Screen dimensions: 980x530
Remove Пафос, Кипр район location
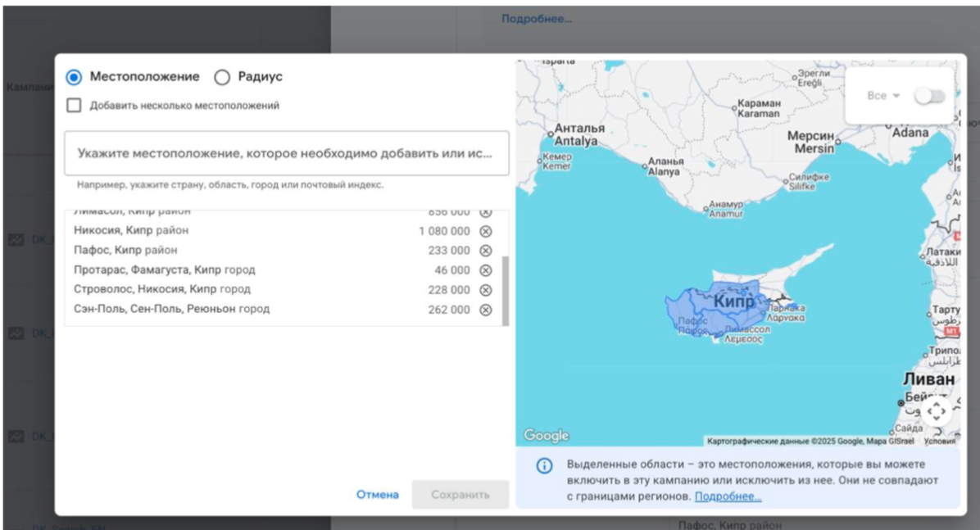486,251
